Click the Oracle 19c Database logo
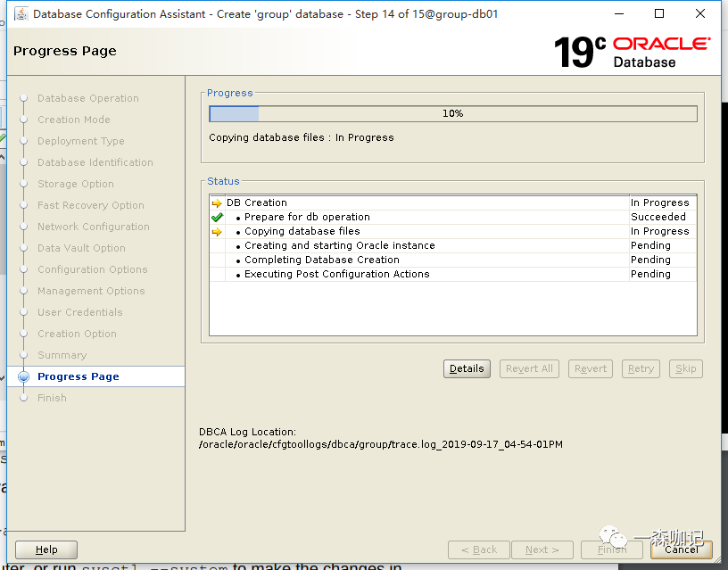Screen dimensions: 728x570 pos(632,52)
